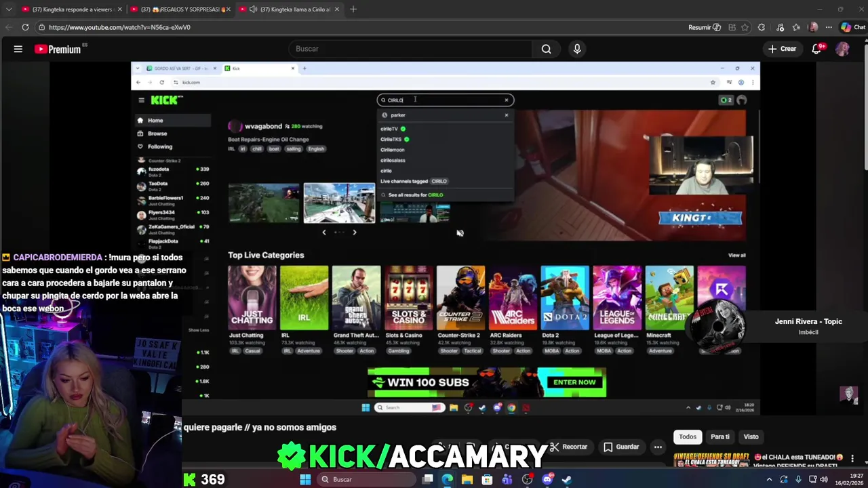Screen dimensions: 868x488
Task: Select the 'Para ti' filter chip
Action: (x=720, y=437)
